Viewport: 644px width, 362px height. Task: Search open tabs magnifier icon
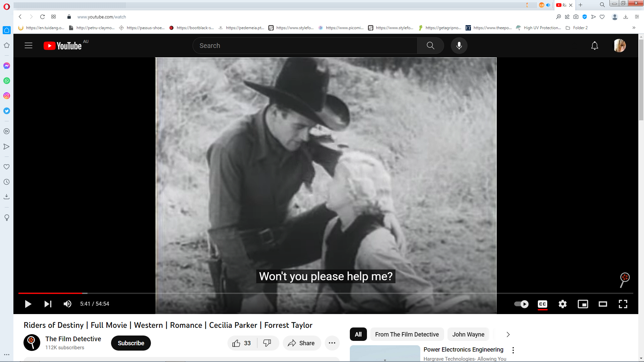(x=602, y=5)
